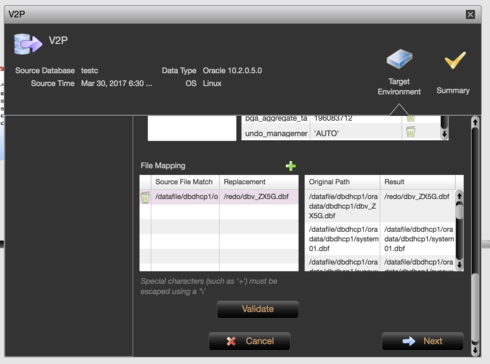
Task: Click the Result column header
Action: pyautogui.click(x=418, y=182)
